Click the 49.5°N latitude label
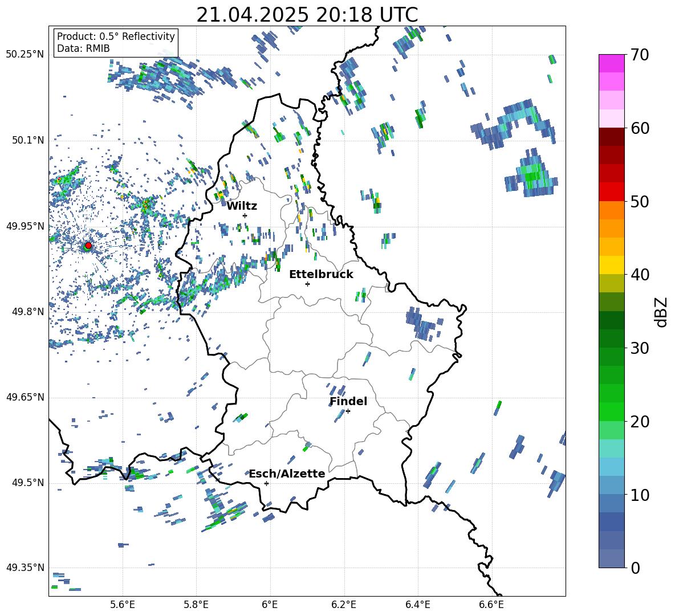Screen dimensions: 675x616 pyautogui.click(x=27, y=483)
